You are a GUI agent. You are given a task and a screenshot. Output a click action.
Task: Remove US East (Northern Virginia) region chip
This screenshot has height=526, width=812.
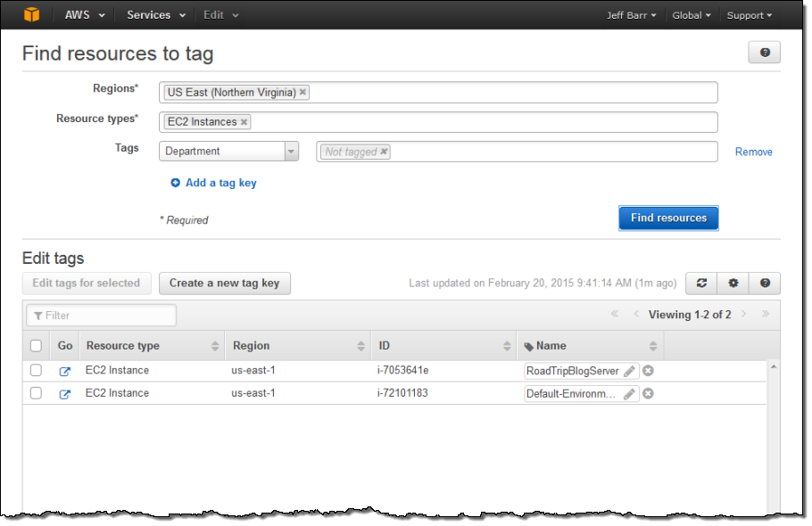click(x=303, y=92)
